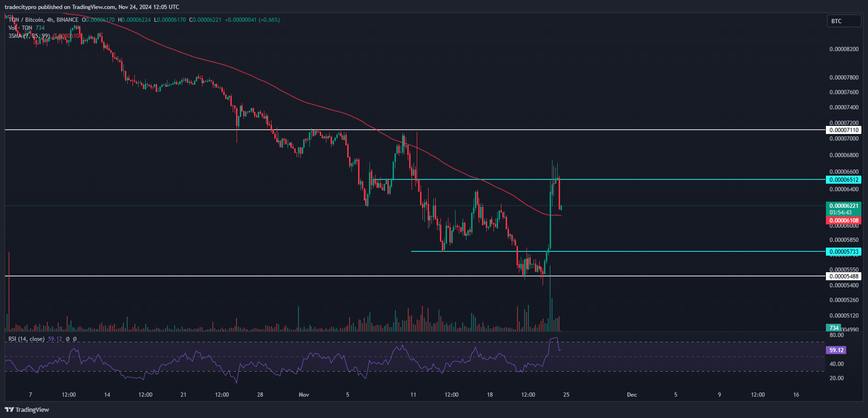Click the volume label 734 on price axis

(833, 328)
